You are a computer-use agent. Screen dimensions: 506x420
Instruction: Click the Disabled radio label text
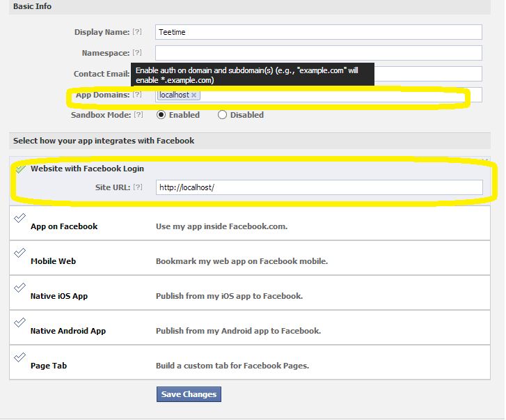247,115
